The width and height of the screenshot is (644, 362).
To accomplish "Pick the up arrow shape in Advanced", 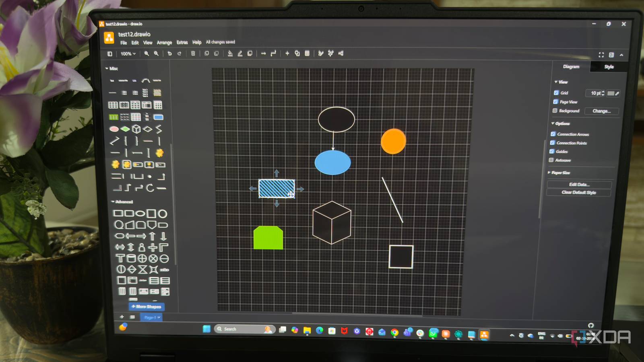I will [x=152, y=236].
